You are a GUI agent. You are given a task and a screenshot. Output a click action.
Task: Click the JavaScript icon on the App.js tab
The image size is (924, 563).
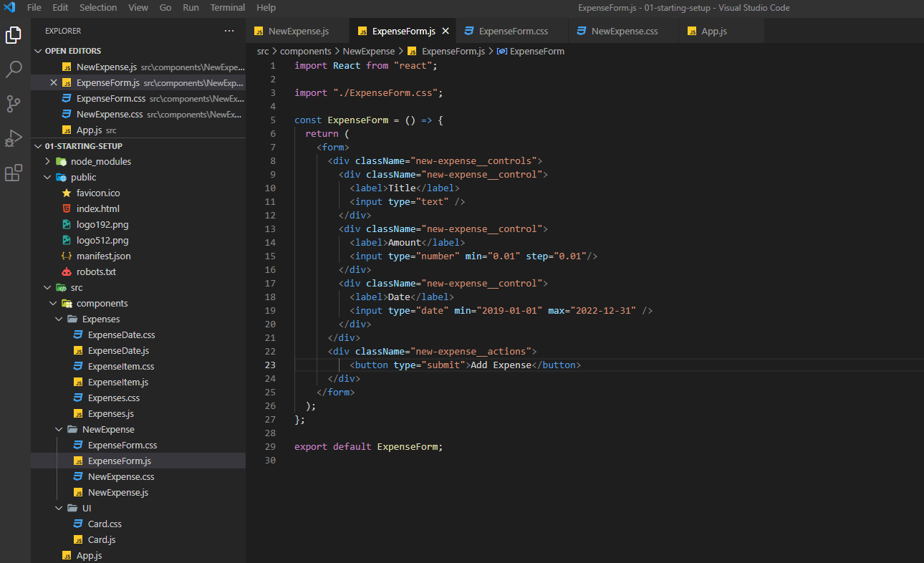click(x=692, y=31)
